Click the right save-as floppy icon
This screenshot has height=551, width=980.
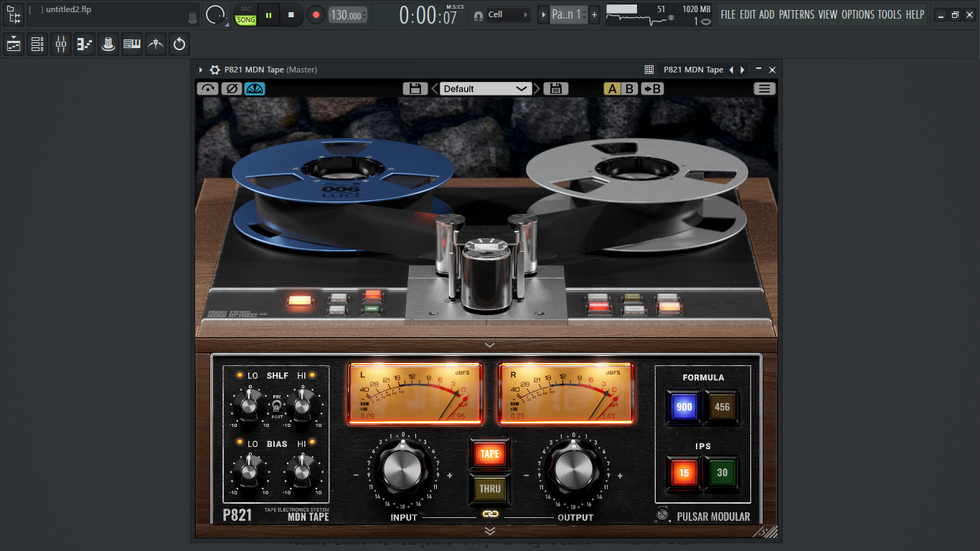(555, 89)
